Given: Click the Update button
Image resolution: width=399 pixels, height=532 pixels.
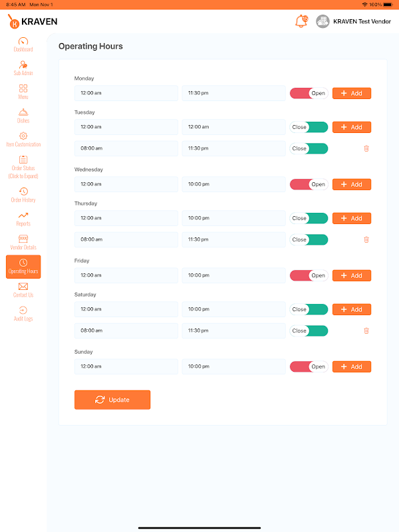Looking at the screenshot, I should [x=112, y=400].
